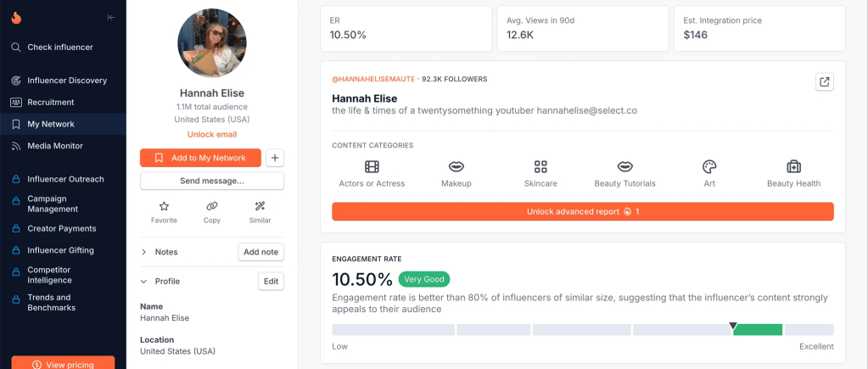This screenshot has width=868, height=369.
Task: Open the locked Creator Payments menu item
Action: (x=61, y=228)
